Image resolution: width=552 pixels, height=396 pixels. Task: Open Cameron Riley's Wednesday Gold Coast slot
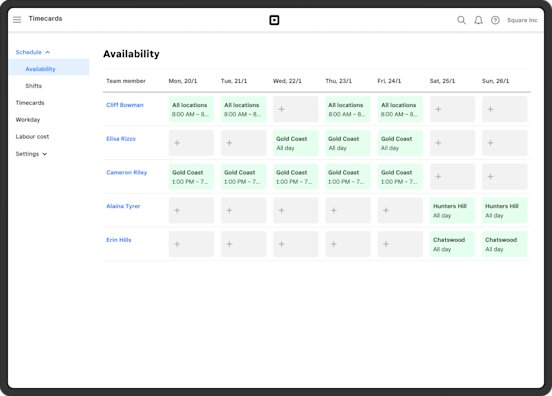tap(296, 177)
